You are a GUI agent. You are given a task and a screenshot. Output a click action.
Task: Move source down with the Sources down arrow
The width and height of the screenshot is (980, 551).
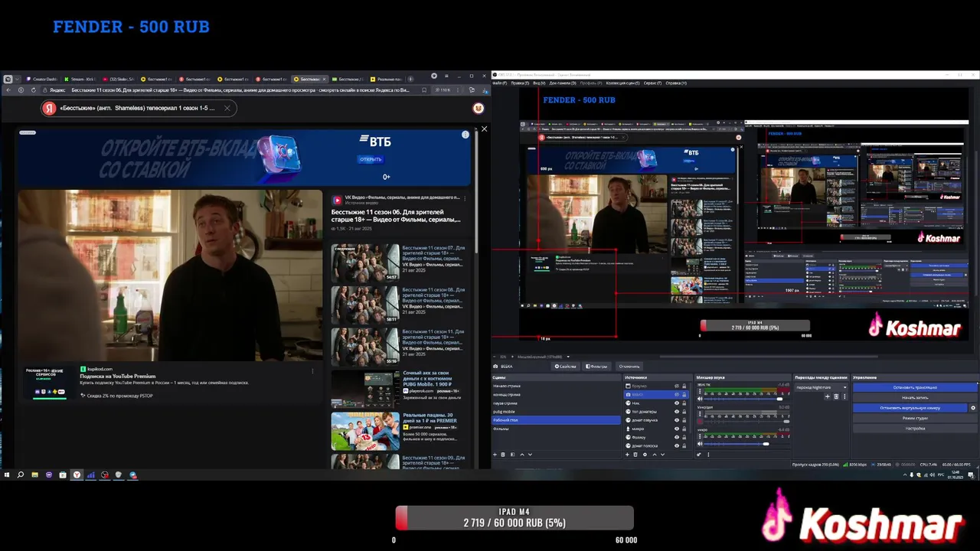point(662,455)
